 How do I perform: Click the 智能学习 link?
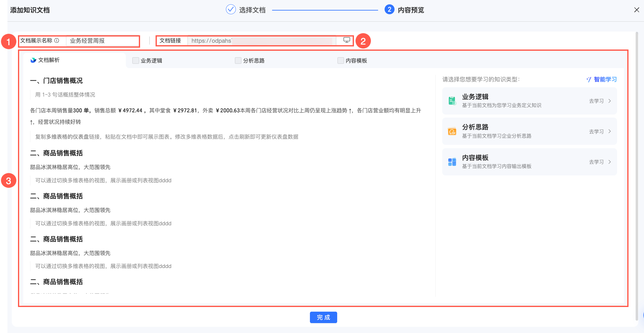[x=605, y=80]
